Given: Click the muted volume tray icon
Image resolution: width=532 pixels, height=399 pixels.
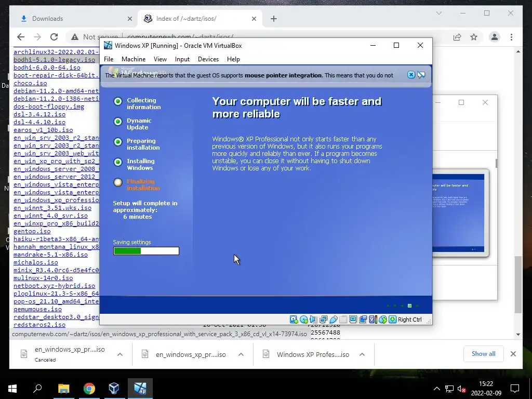Looking at the screenshot, I should point(461,389).
